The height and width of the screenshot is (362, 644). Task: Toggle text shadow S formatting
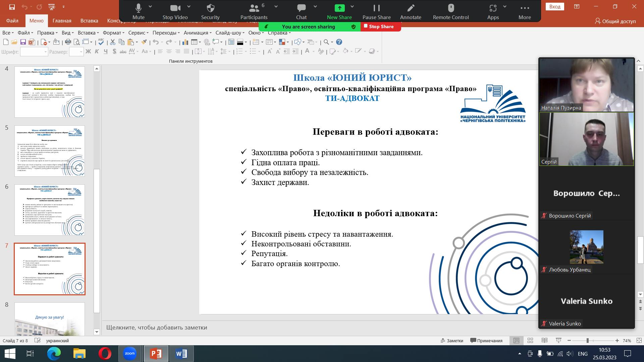point(114,51)
